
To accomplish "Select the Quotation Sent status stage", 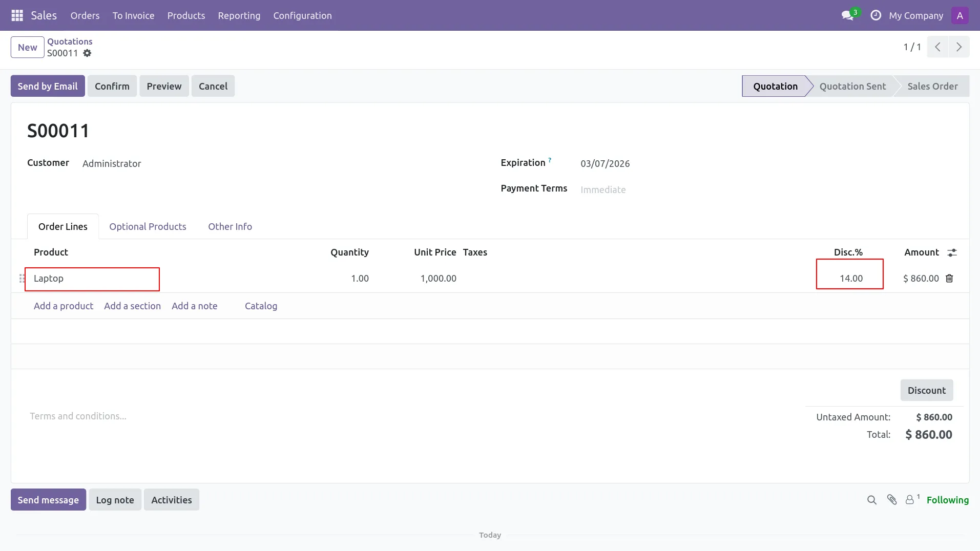I will click(x=852, y=86).
